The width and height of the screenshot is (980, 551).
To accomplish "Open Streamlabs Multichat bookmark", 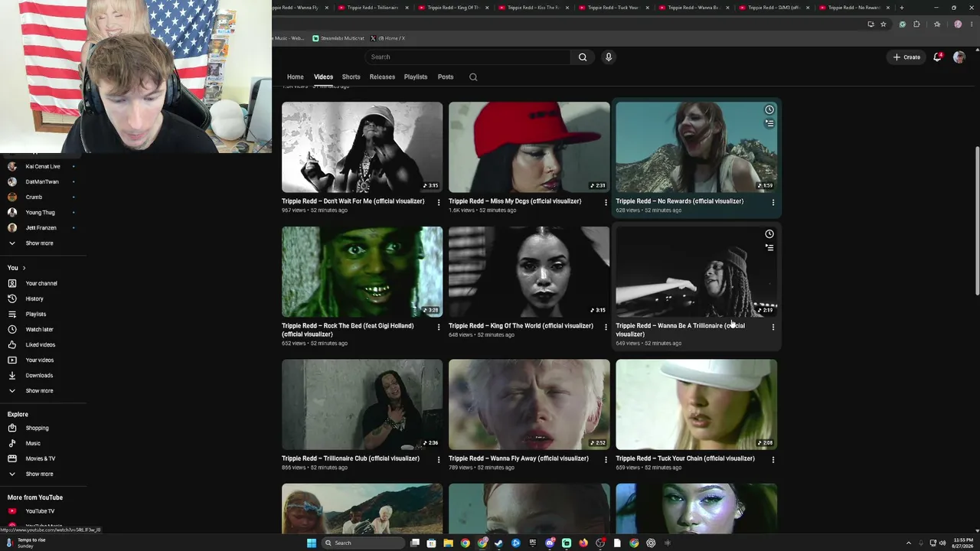I will [338, 38].
